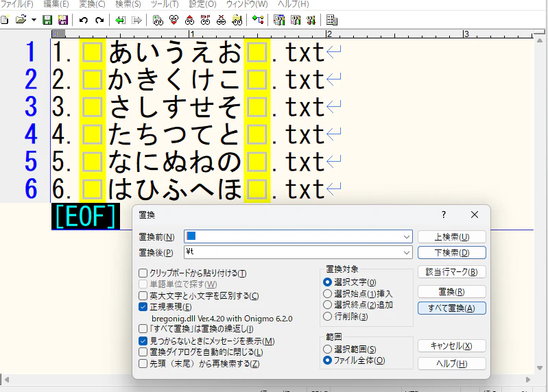Click the purple Save As floppy icon
This screenshot has width=548, height=392.
coord(63,20)
